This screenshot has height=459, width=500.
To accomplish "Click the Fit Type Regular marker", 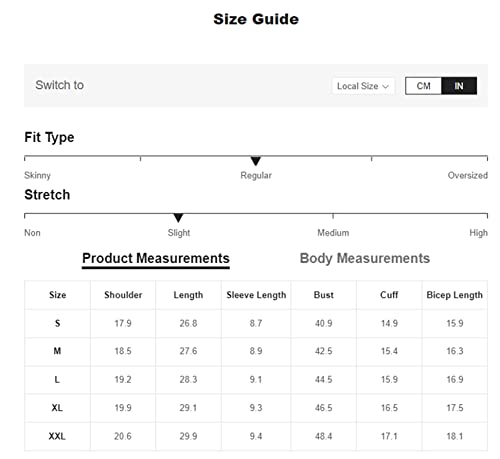I will [x=256, y=161].
